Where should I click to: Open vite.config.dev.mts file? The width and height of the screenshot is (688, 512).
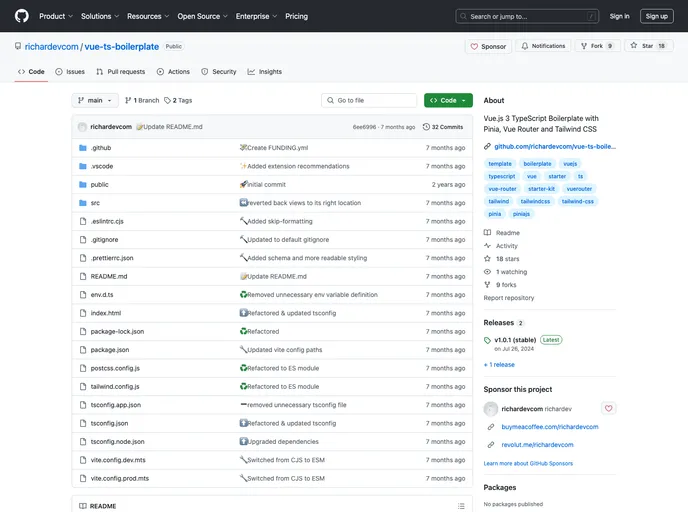pos(118,460)
